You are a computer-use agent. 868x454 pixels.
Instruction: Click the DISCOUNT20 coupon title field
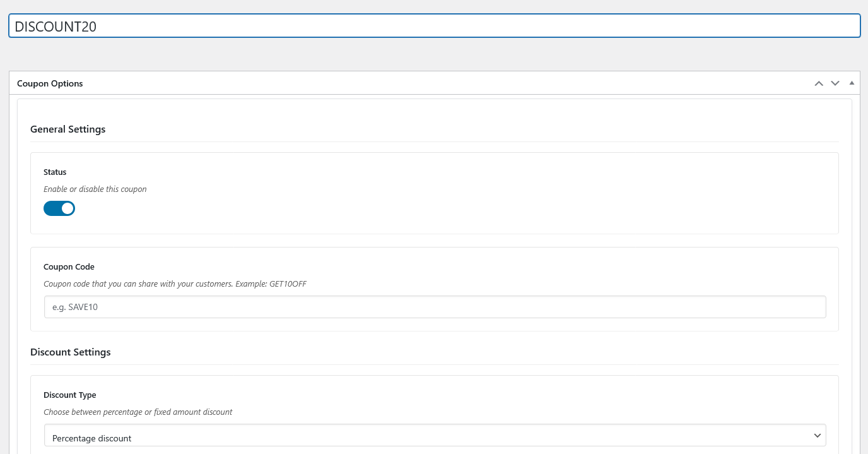pos(434,26)
